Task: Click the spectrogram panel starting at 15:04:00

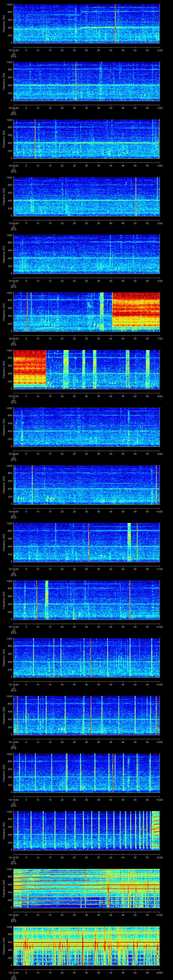Action: click(87, 196)
